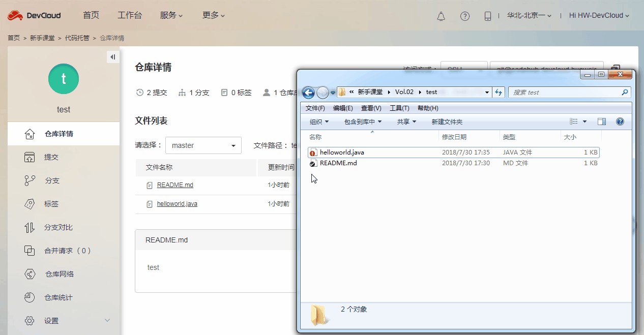Screen dimensions: 644x335
Task: Open the notification bell icon
Action: 441,16
